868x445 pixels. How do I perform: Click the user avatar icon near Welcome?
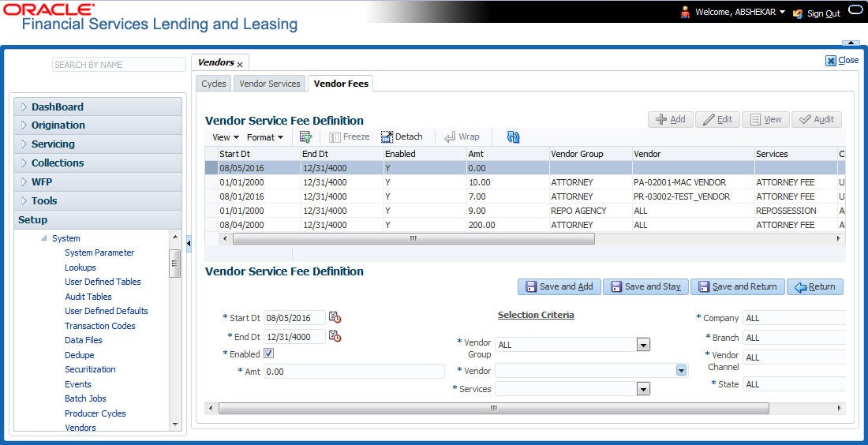tap(685, 12)
